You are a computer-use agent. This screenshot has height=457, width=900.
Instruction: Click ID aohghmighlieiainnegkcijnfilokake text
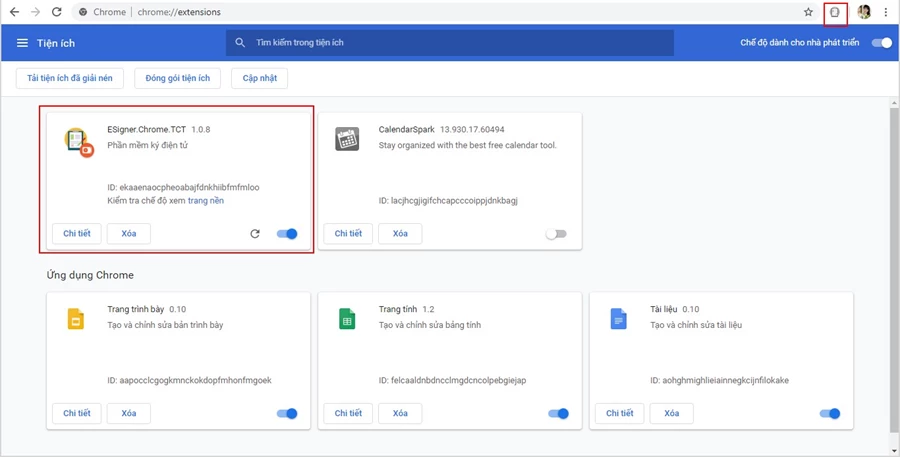point(719,381)
